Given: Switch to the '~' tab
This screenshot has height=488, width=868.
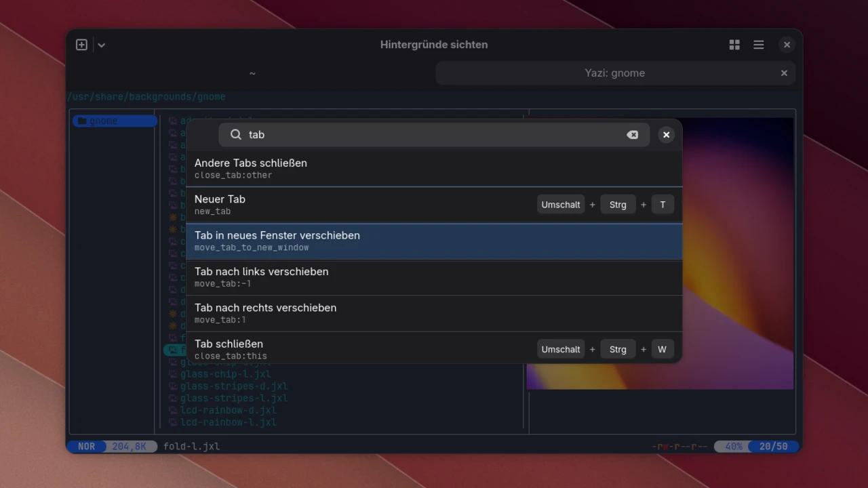Looking at the screenshot, I should [x=252, y=73].
